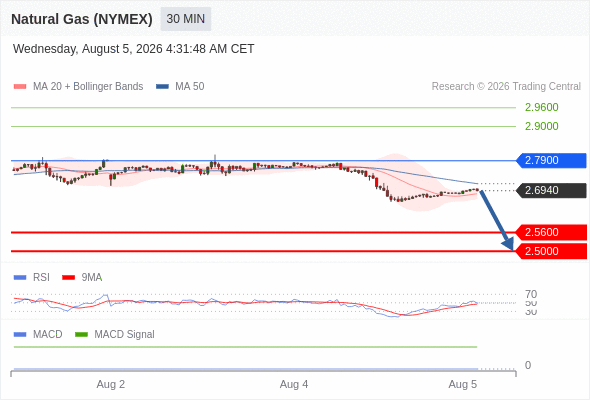Click the RSI legend swatch
The width and height of the screenshot is (590, 400).
20,278
